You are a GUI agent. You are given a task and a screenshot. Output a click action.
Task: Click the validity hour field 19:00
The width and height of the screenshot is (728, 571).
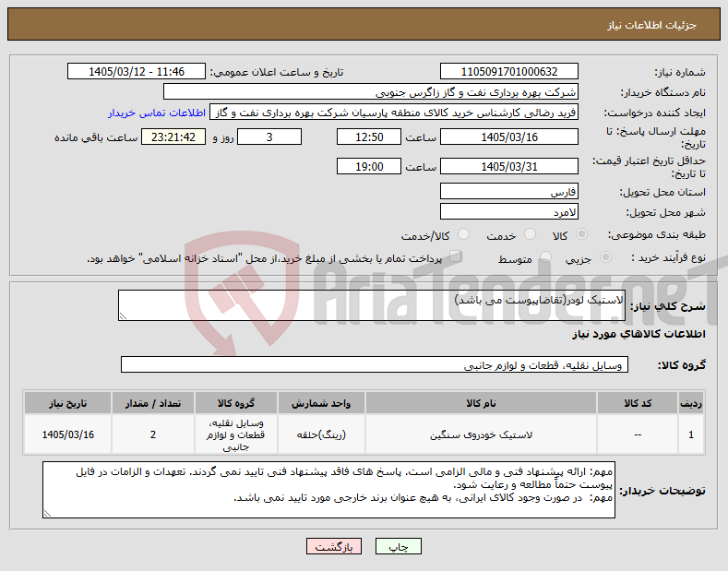click(x=369, y=166)
